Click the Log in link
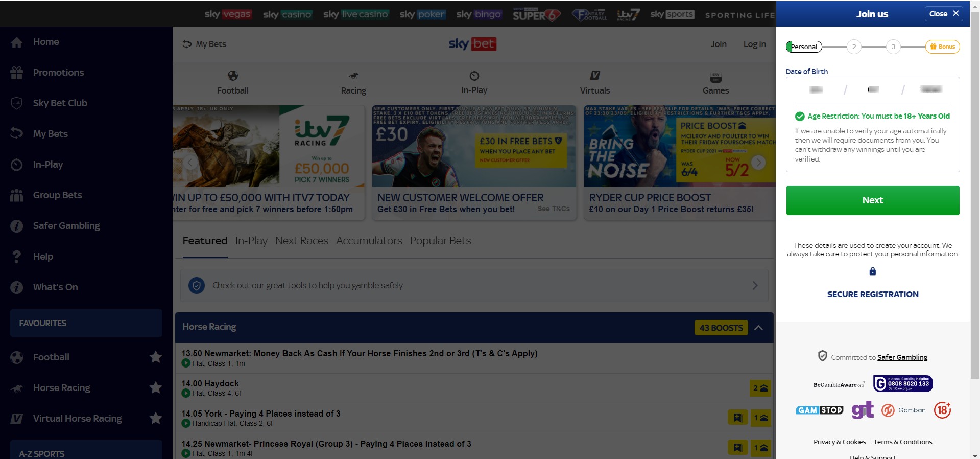 [x=754, y=44]
